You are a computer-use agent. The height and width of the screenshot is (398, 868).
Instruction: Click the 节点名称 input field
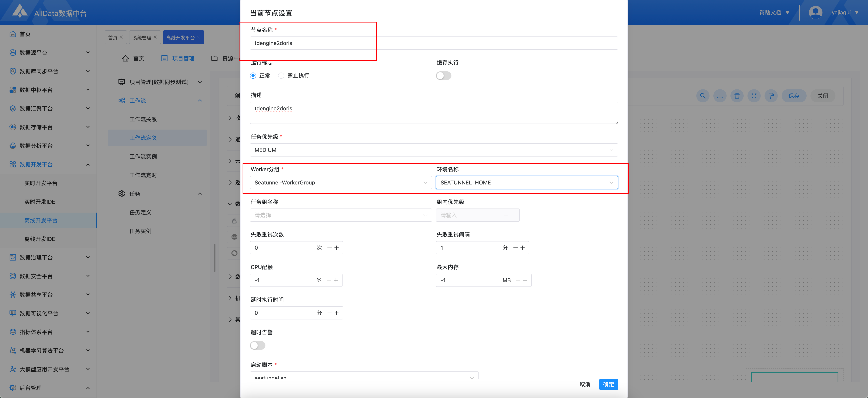click(433, 43)
